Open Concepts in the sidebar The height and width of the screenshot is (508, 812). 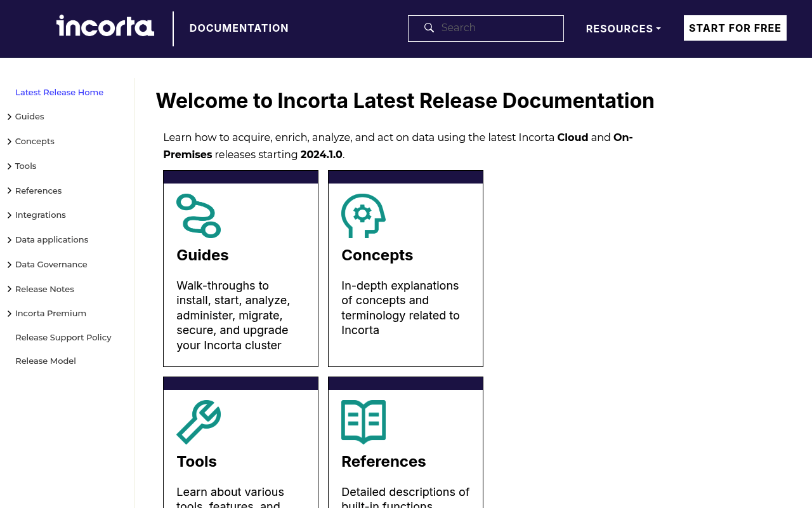(x=35, y=141)
